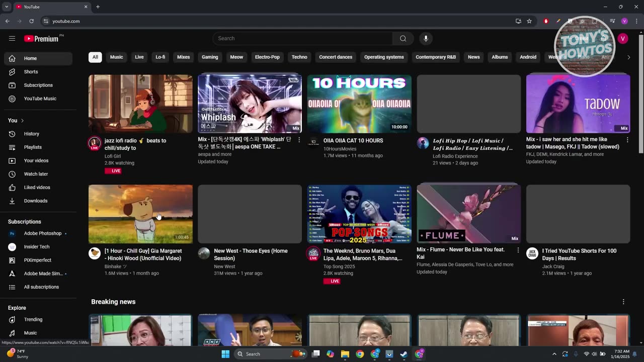The image size is (644, 362).
Task: Select the All filter chip
Action: click(x=95, y=57)
